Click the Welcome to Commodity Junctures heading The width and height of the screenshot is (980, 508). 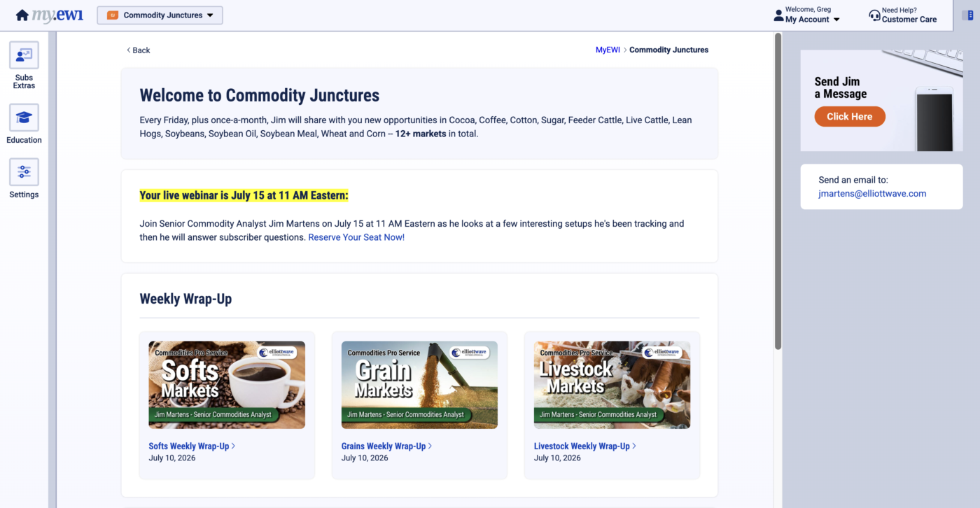(x=260, y=95)
